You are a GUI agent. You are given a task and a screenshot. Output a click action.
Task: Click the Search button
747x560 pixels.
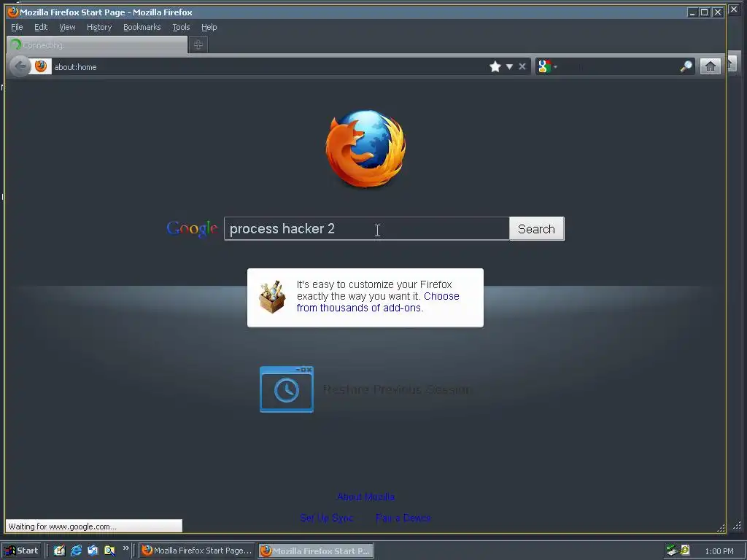tap(536, 228)
